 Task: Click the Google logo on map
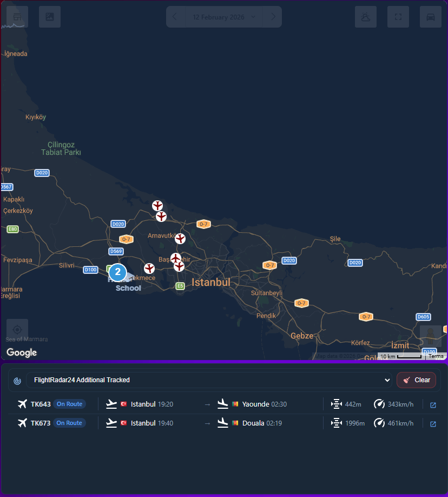click(x=22, y=352)
